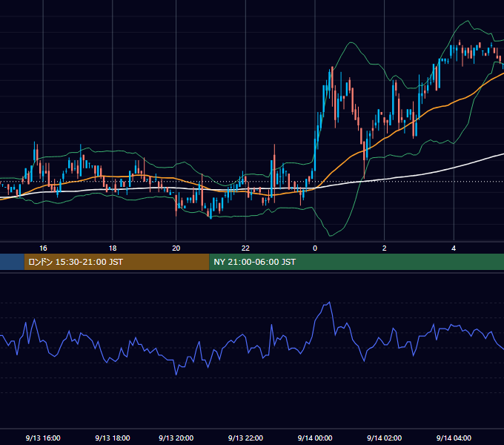
Task: Click the 9/13 20:00 date label
Action: [x=176, y=438]
